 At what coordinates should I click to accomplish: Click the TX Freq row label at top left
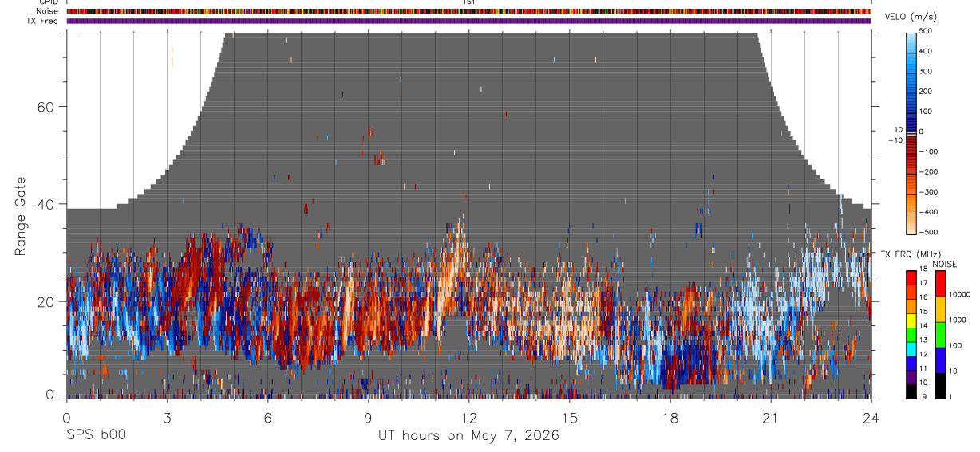coord(42,21)
